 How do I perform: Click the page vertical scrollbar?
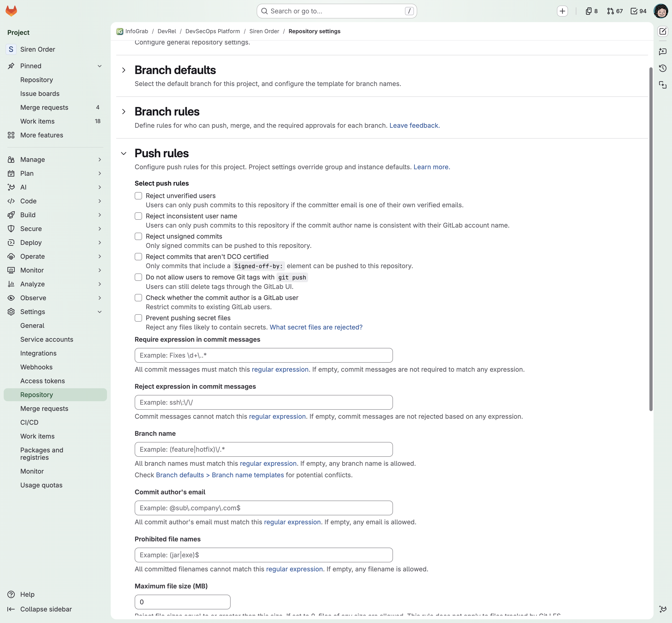click(651, 239)
